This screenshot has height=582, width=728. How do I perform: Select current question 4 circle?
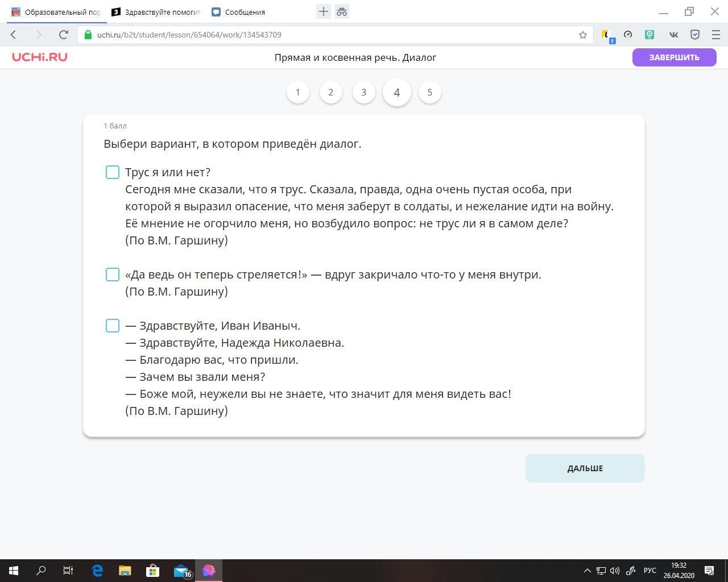tap(397, 92)
